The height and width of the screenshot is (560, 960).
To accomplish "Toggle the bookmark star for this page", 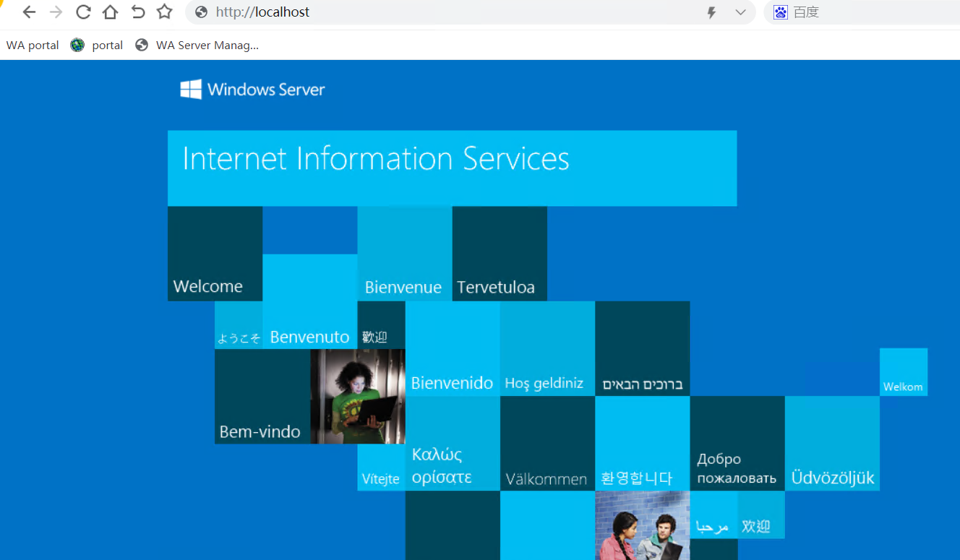I will [x=164, y=12].
